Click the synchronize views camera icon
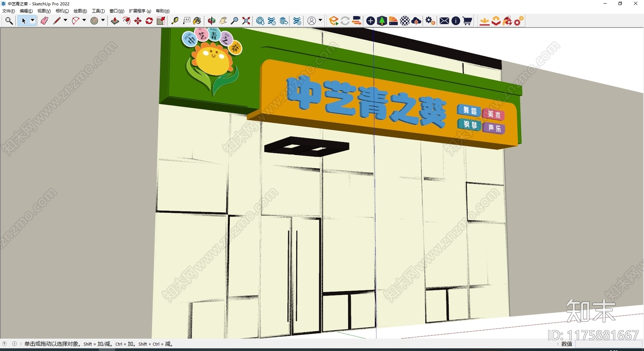Screen dimensions: 644x351 pyautogui.click(x=356, y=21)
